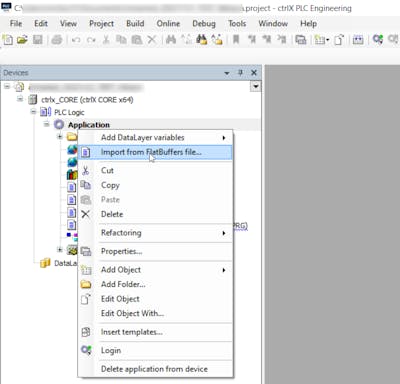The width and height of the screenshot is (400, 384).
Task: Choose Import from FlatBuffers file...
Action: 155,152
